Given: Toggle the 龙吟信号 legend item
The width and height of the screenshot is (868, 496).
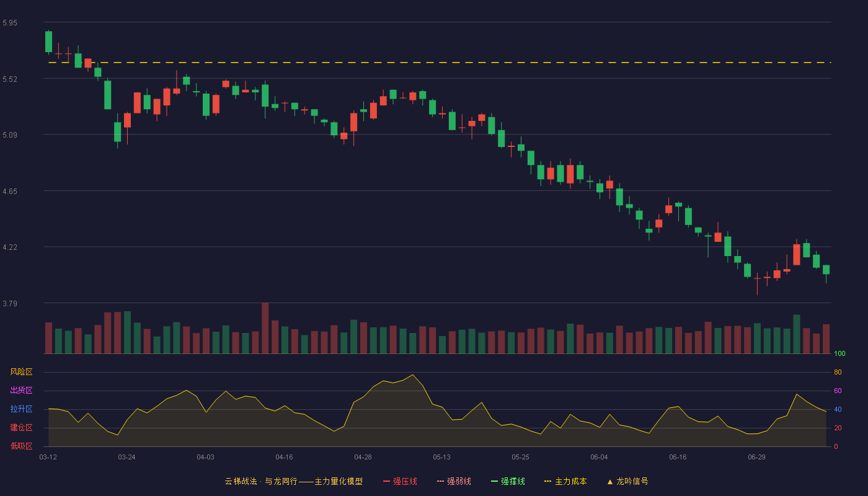Looking at the screenshot, I should point(627,481).
